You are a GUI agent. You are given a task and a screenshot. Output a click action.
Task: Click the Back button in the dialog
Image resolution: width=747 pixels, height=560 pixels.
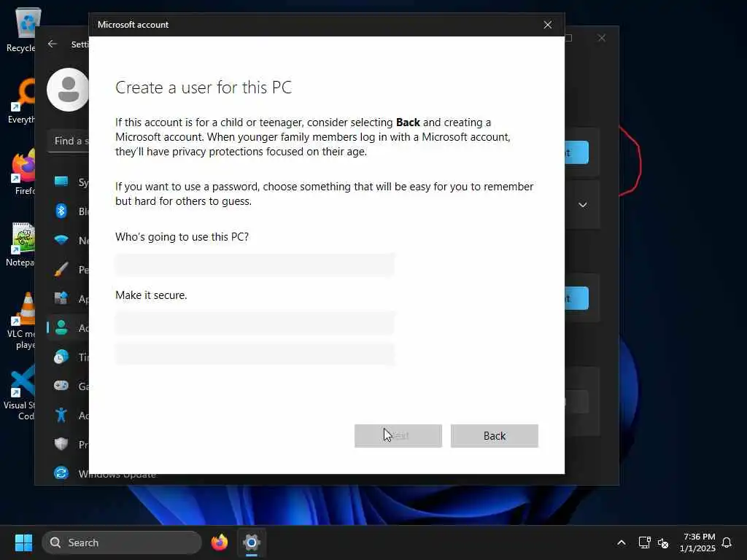(494, 436)
